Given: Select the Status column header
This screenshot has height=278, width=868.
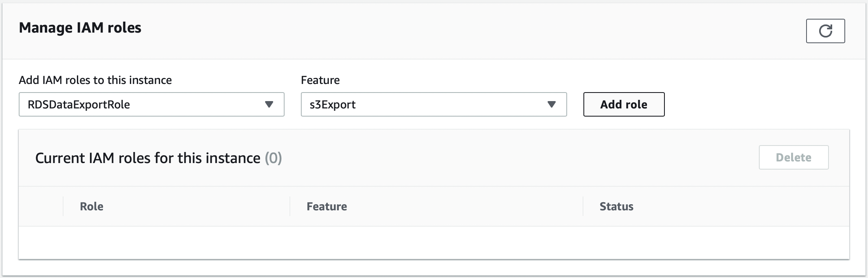Looking at the screenshot, I should (616, 207).
